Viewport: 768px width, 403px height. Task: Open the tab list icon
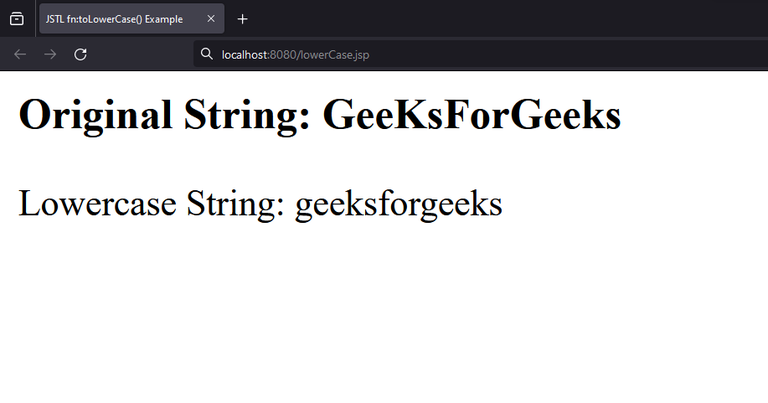(x=17, y=19)
